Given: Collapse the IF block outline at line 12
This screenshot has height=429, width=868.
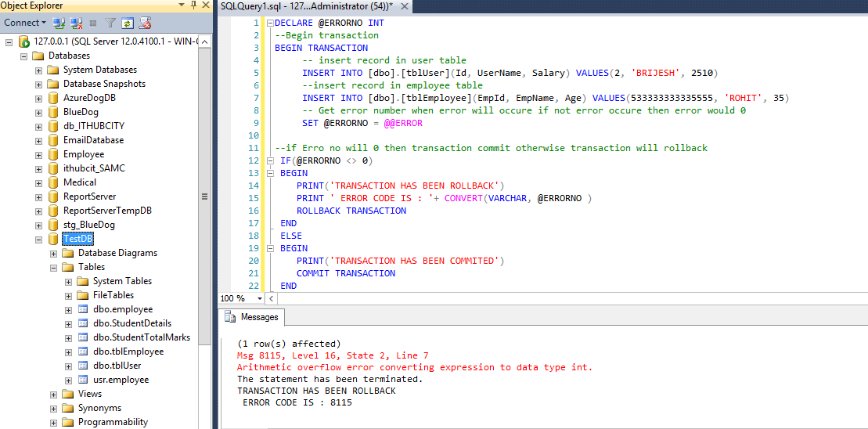Looking at the screenshot, I should [270, 160].
